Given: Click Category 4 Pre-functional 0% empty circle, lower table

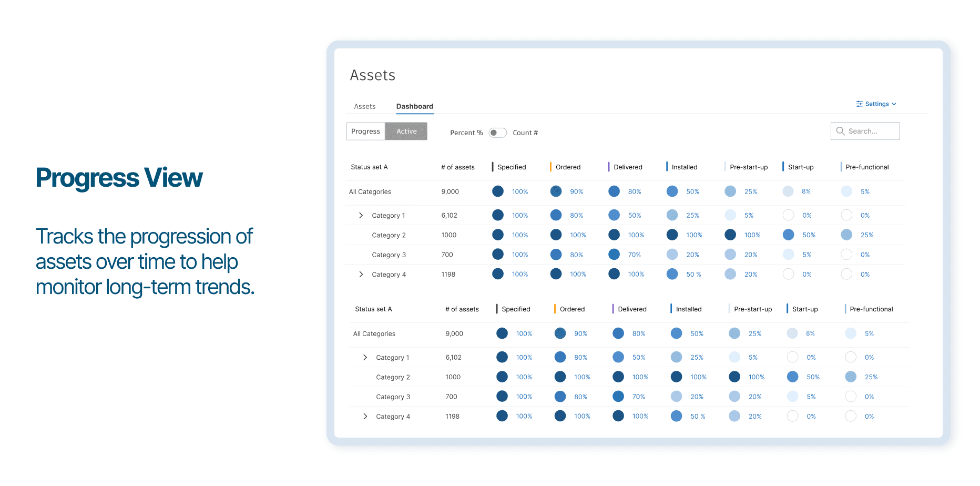Looking at the screenshot, I should (851, 416).
